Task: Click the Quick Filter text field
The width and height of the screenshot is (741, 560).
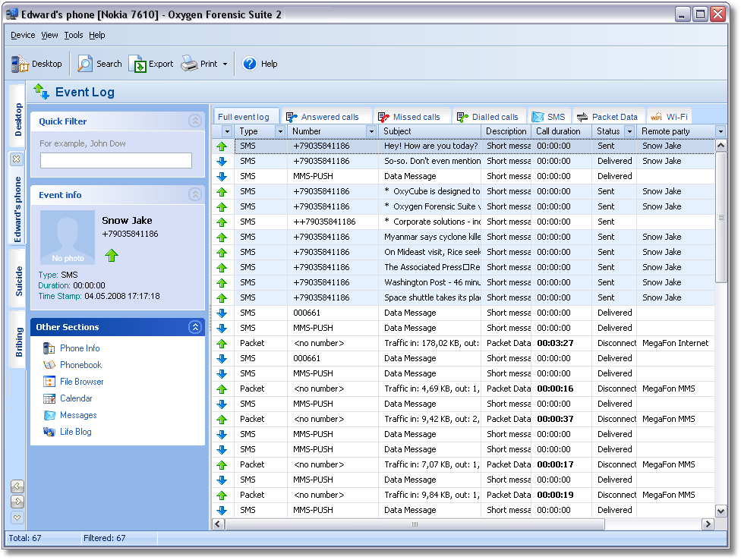Action: (x=116, y=160)
